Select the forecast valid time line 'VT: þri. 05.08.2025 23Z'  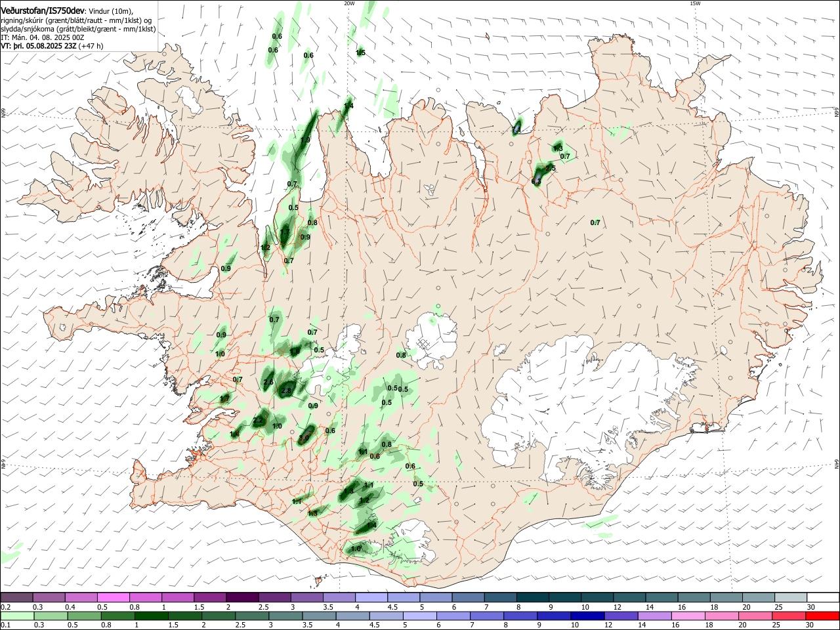(39, 46)
